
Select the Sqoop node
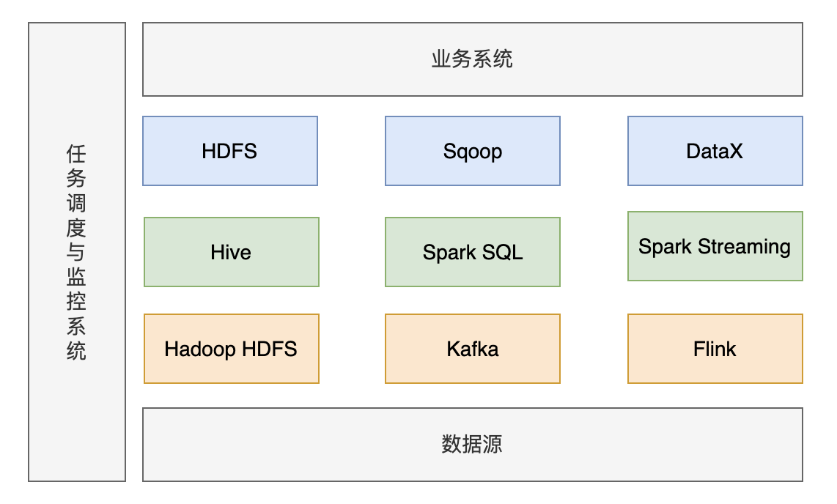point(472,151)
